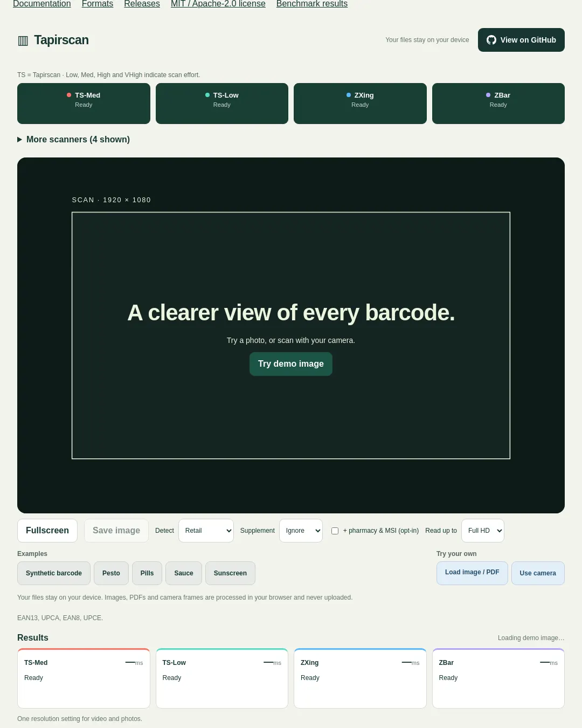
Task: Toggle the pharmacy & MSI opt-in checkbox
Action: [x=335, y=531]
